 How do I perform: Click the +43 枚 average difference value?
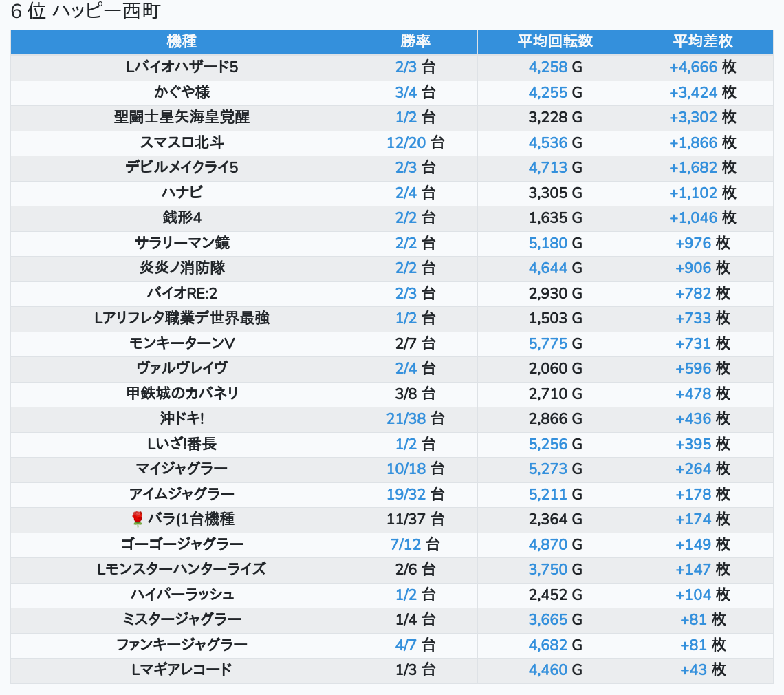(703, 670)
